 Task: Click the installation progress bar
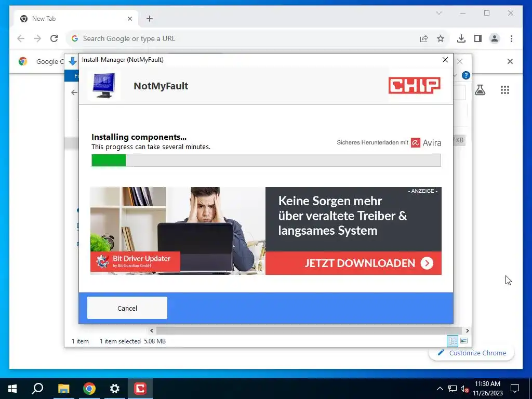pyautogui.click(x=266, y=160)
